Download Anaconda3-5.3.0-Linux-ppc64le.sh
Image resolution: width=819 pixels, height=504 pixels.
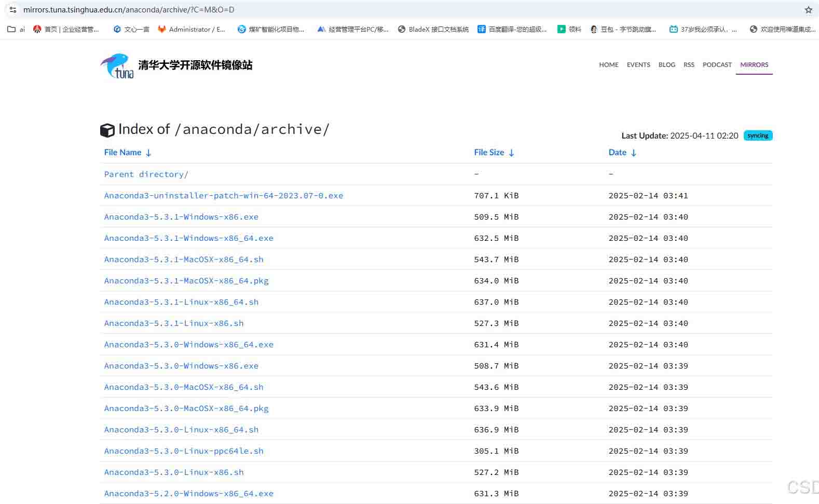[184, 451]
